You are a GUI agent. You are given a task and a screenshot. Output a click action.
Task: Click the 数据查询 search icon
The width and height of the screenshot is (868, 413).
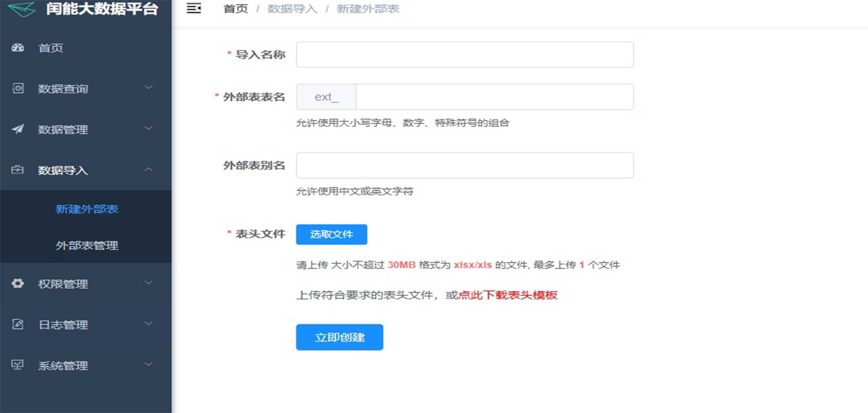pos(18,89)
